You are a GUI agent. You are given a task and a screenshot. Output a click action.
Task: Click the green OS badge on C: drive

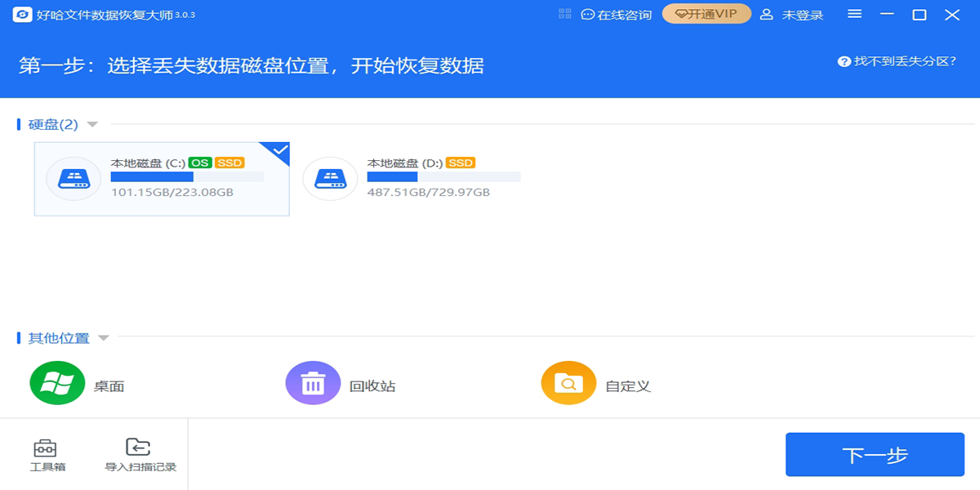click(x=200, y=163)
